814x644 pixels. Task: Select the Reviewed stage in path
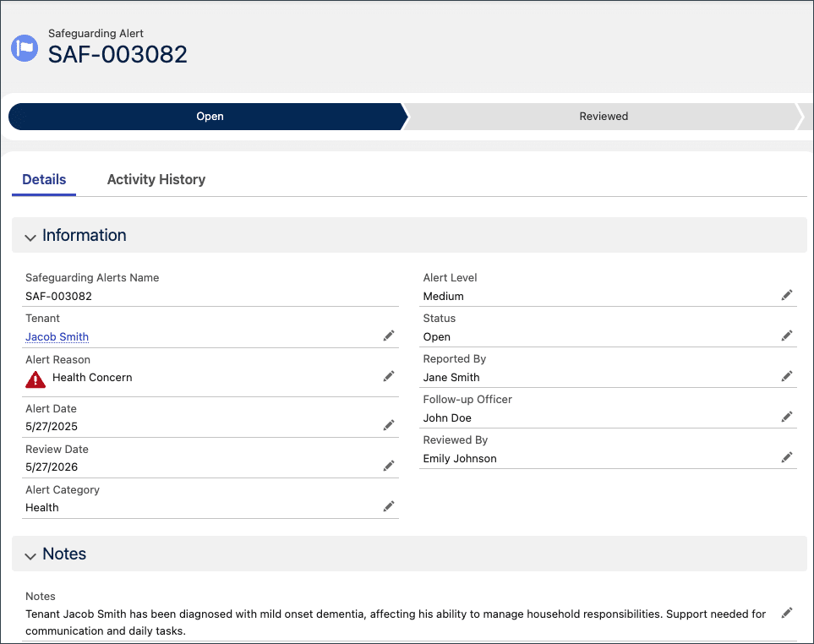click(604, 117)
